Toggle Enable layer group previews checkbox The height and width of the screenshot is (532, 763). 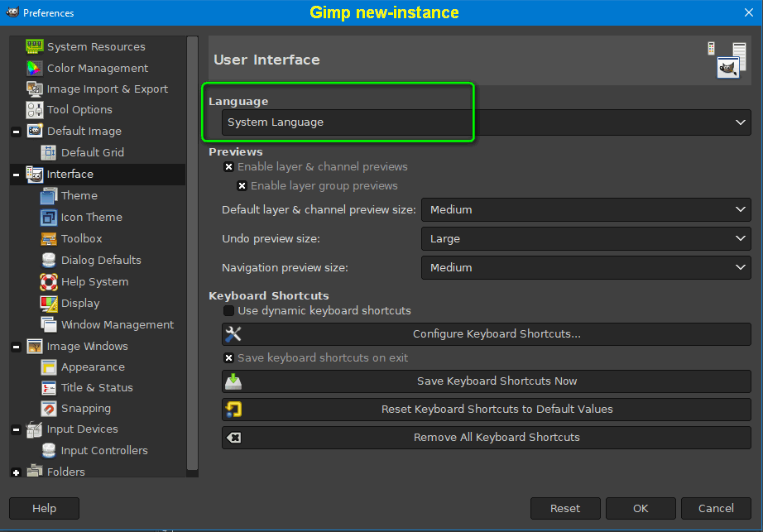point(242,186)
